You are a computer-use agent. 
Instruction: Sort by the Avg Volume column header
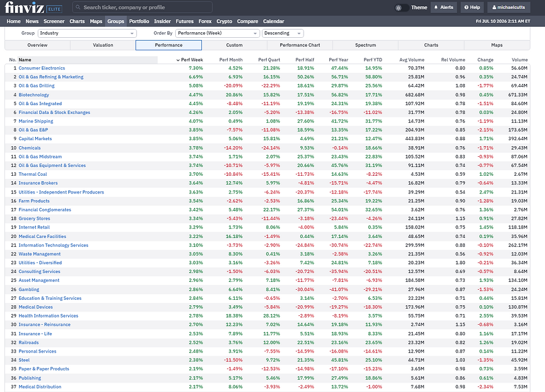(x=412, y=60)
